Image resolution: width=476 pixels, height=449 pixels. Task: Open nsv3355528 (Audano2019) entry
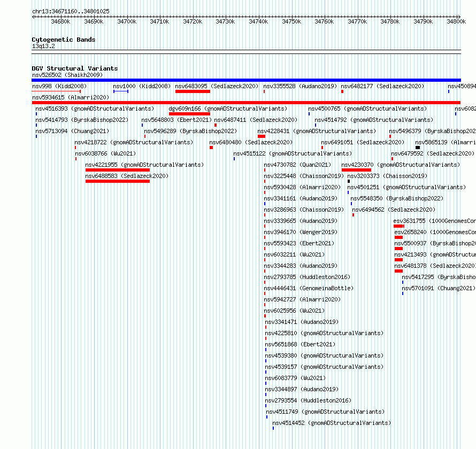pos(300,86)
